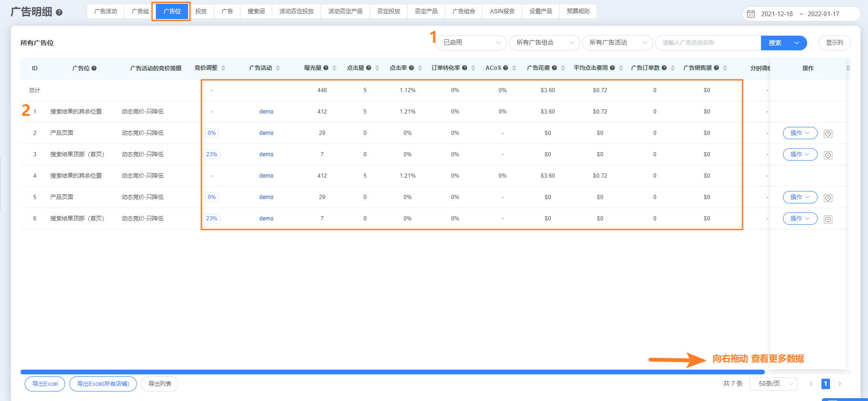Screen dimensions: 868x401
Task: Open the demo campaign link in row 1
Action: pyautogui.click(x=266, y=112)
